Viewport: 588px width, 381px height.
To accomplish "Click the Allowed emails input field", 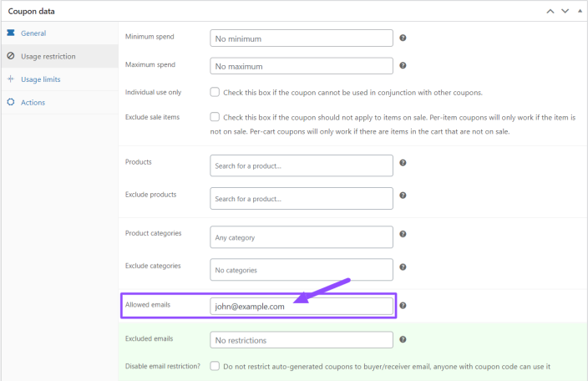I will point(302,307).
